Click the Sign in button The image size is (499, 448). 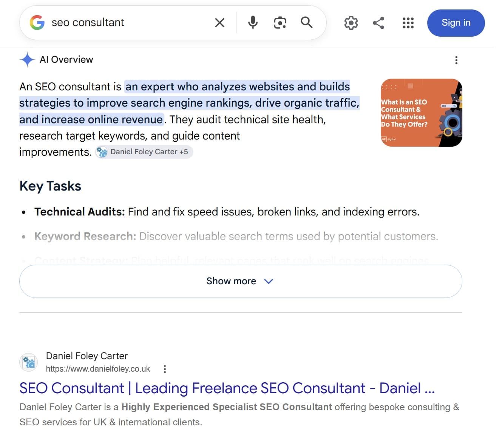point(456,23)
